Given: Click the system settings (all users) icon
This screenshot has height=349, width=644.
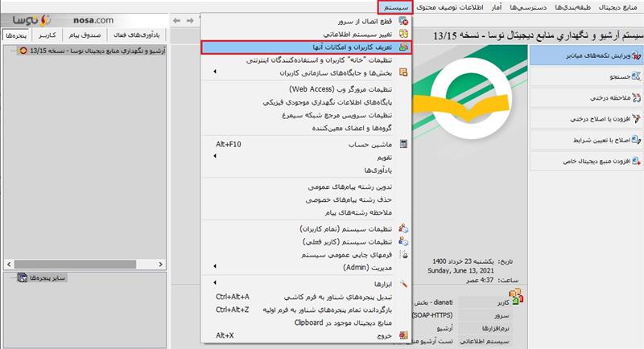Looking at the screenshot, I should 403,228.
